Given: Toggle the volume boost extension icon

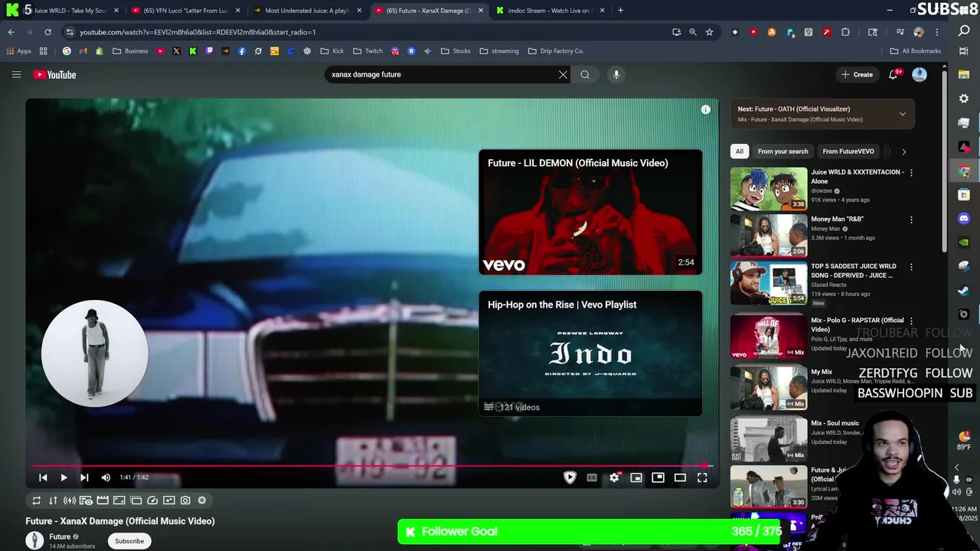Looking at the screenshot, I should (x=69, y=500).
